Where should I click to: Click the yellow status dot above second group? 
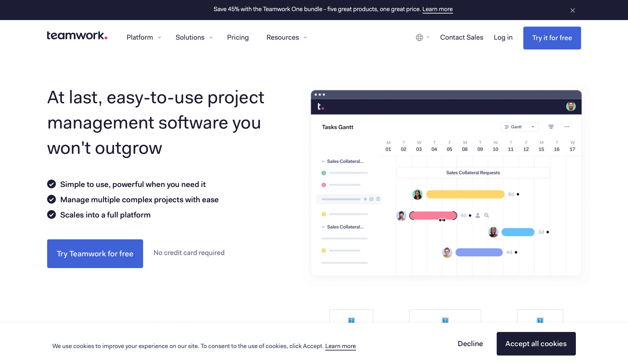click(323, 214)
